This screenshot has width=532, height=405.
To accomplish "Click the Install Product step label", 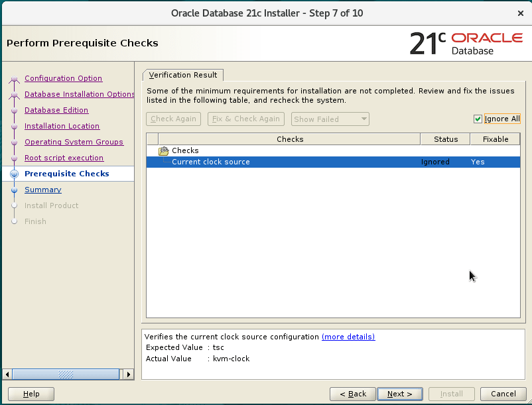I will point(52,205).
